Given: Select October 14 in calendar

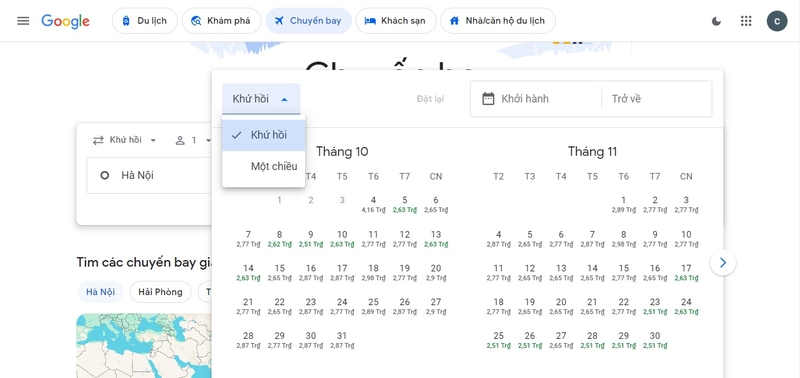Looking at the screenshot, I should [x=248, y=272].
